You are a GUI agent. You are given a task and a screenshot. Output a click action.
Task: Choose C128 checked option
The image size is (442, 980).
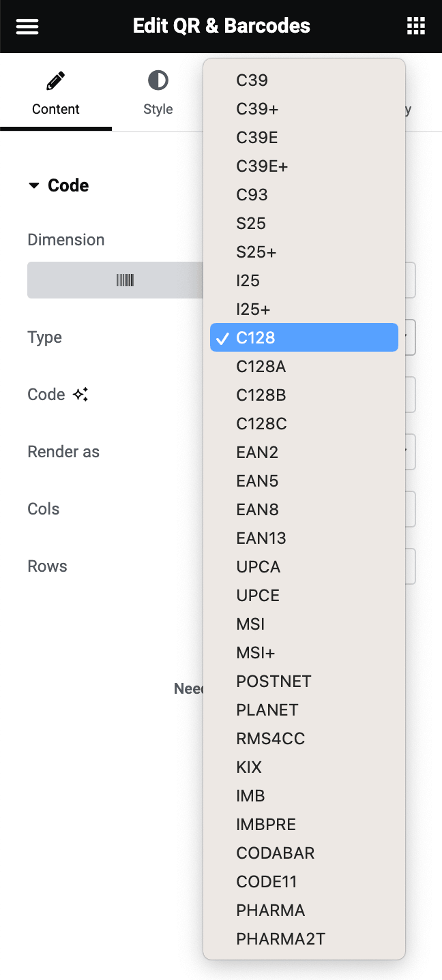[x=304, y=337]
